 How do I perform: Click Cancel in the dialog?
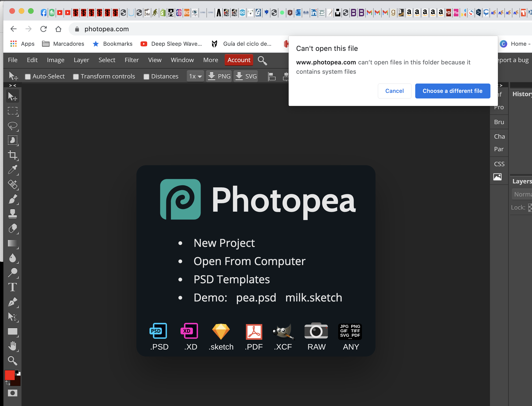(x=394, y=91)
